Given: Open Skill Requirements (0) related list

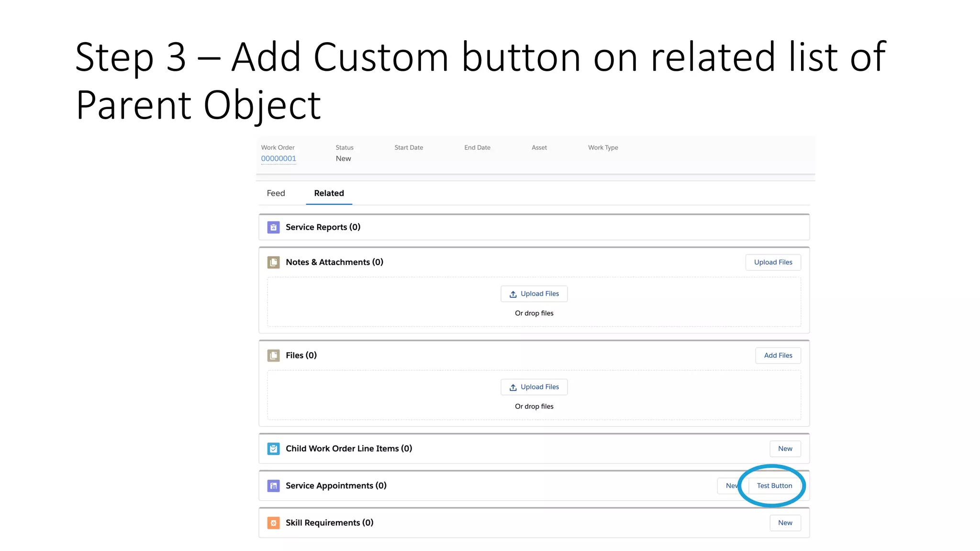Looking at the screenshot, I should (x=329, y=523).
